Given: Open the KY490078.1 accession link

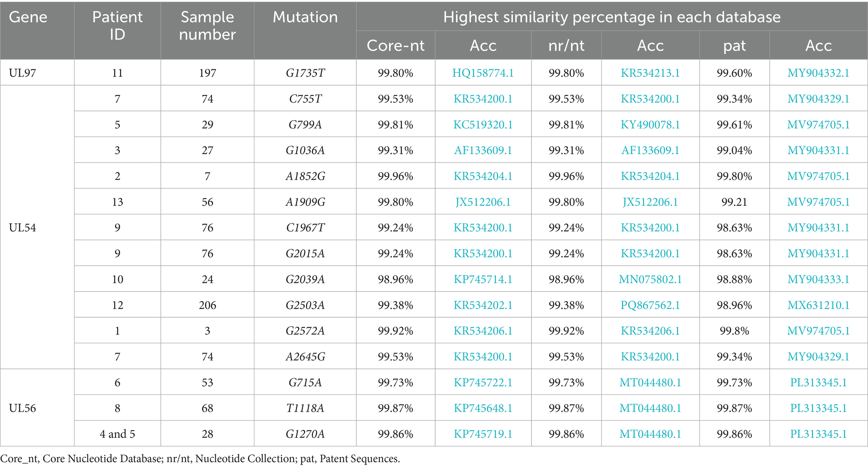Looking at the screenshot, I should 650,125.
